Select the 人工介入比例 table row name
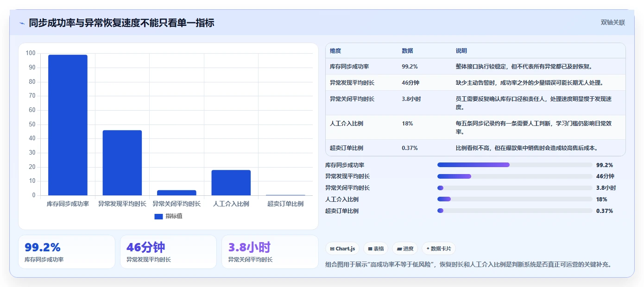Image resolution: width=644 pixels, height=287 pixels. (x=347, y=124)
